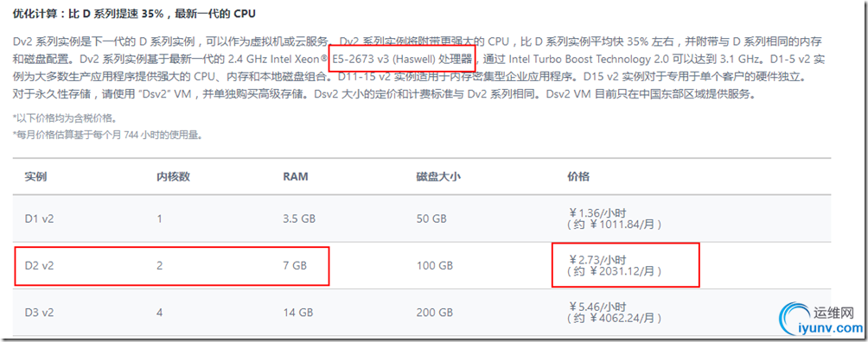Screen dimensions: 868x342
Task: Click the iyunv.com watermark logo
Action: (821, 320)
